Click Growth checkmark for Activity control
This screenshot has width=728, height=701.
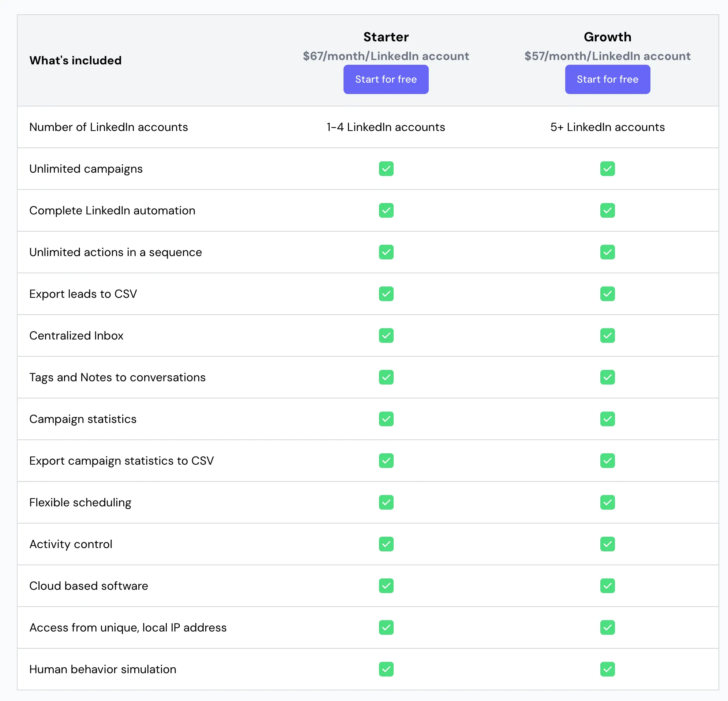607,544
